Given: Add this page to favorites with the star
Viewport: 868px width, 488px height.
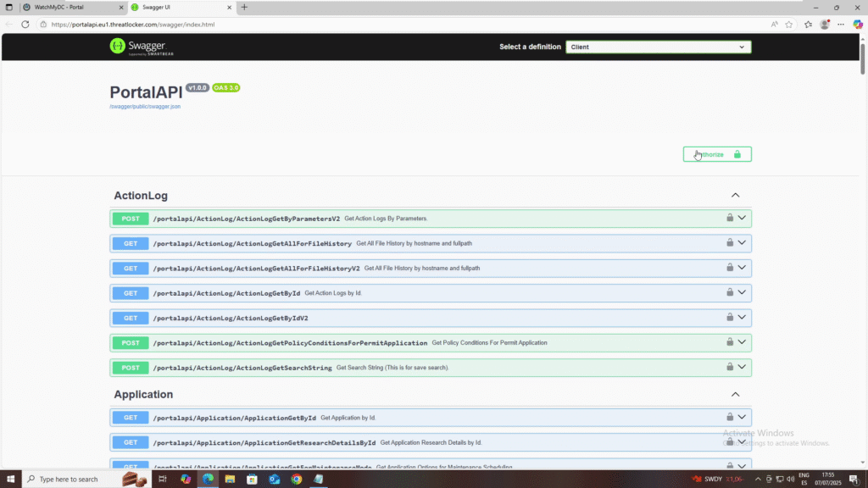Looking at the screenshot, I should (789, 25).
